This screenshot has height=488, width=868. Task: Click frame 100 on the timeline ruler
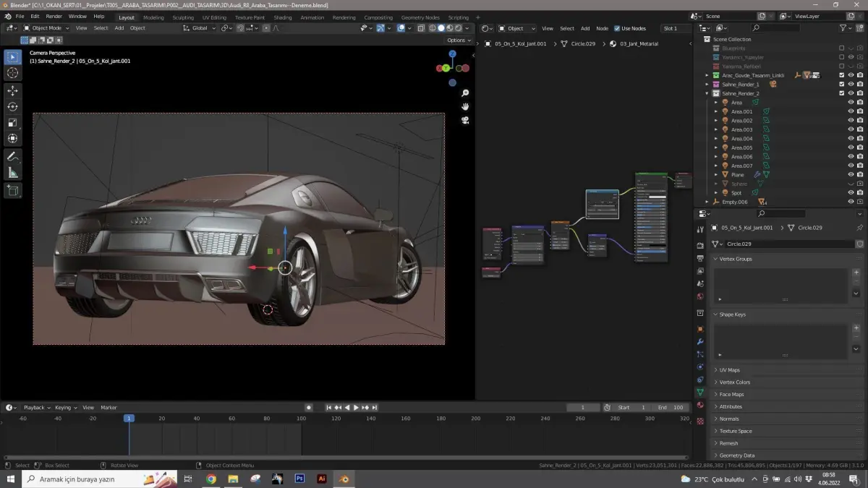[301, 419]
